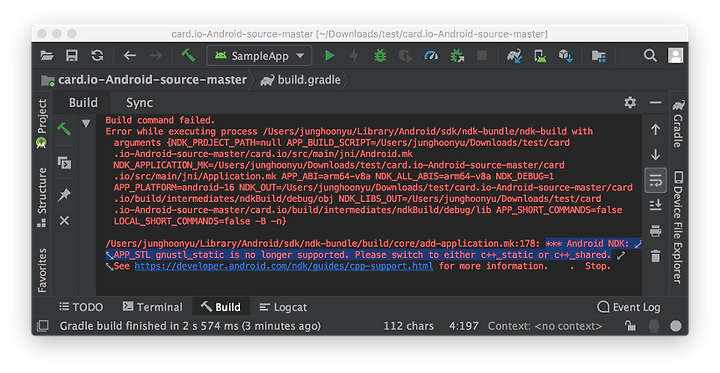Toggle scroll to end of console
The image size is (720, 373).
point(655,205)
